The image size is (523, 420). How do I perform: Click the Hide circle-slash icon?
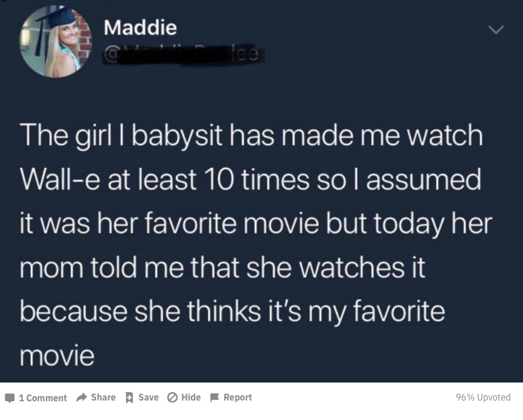point(173,397)
